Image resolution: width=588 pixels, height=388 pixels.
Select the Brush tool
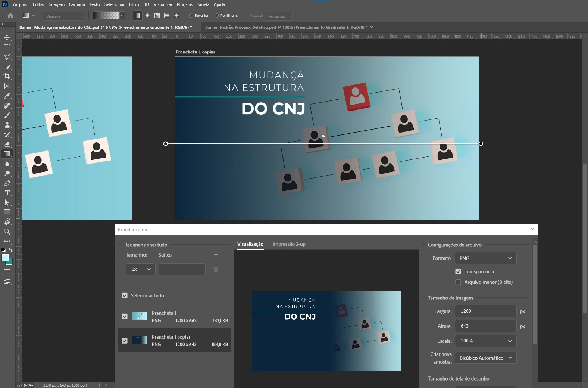(x=7, y=115)
